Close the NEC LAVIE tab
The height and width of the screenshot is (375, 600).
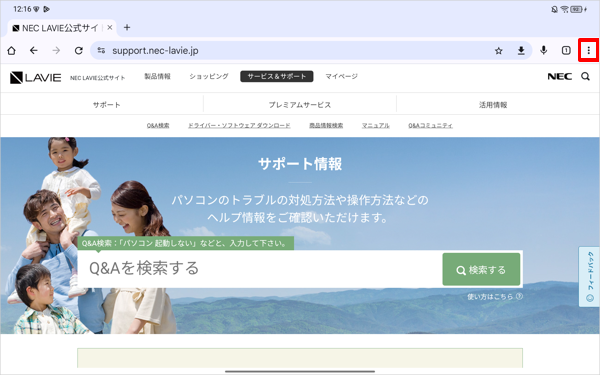pyautogui.click(x=109, y=28)
